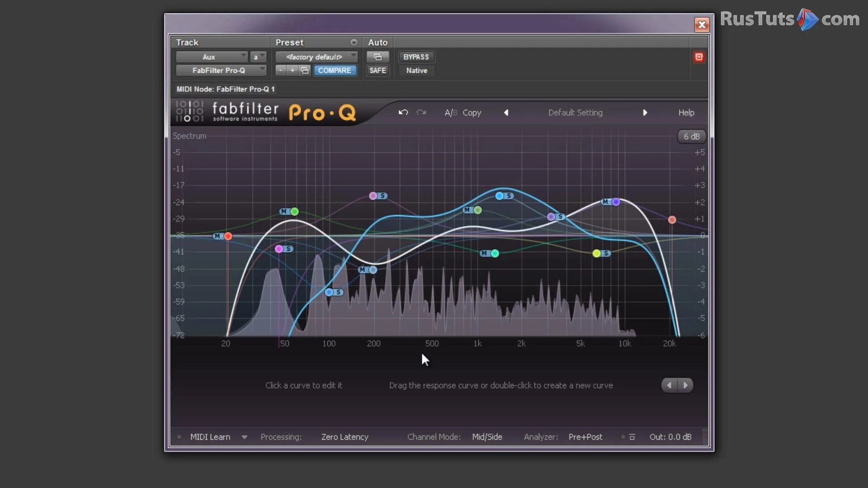Click the next preset plus button
Image resolution: width=868 pixels, height=488 pixels.
coord(292,70)
